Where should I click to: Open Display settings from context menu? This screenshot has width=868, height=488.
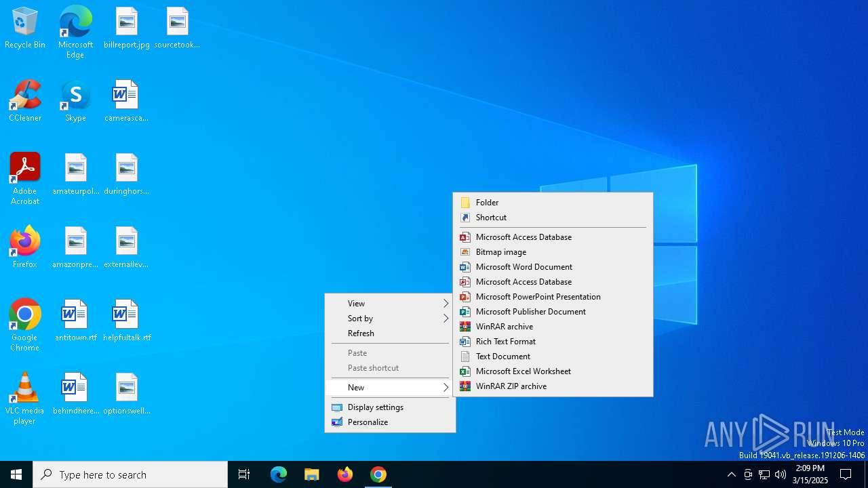(x=390, y=407)
